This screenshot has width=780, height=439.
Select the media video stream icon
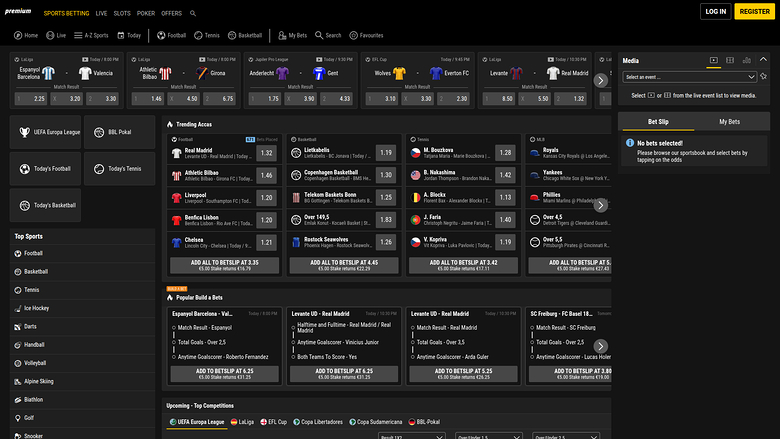click(713, 60)
